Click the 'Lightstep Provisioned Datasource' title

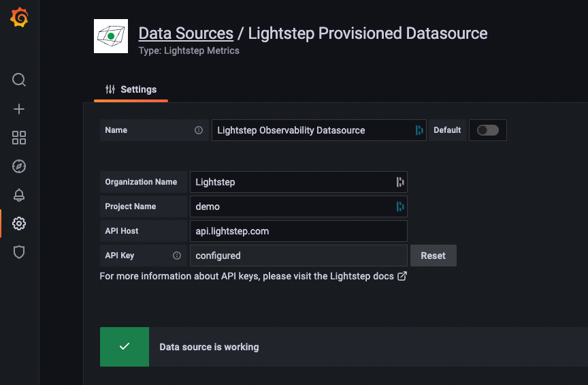click(x=367, y=33)
